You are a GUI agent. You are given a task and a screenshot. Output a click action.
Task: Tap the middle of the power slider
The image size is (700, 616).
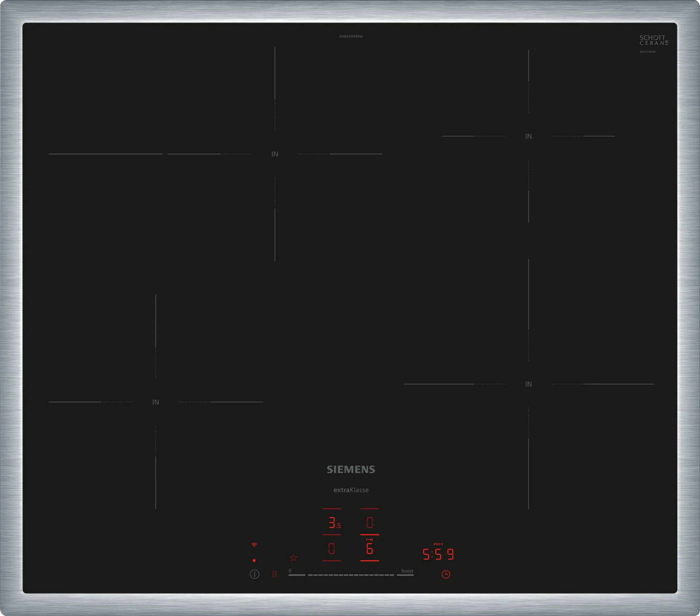click(351, 574)
